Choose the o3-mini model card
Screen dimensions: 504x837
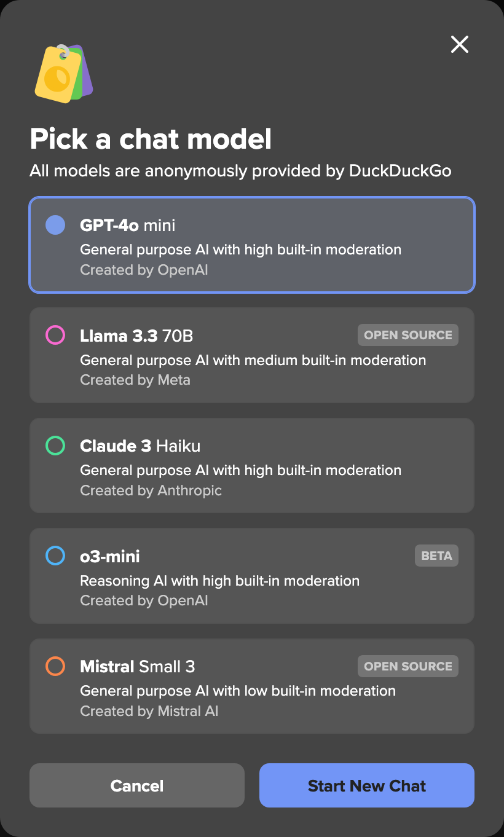[251, 575]
